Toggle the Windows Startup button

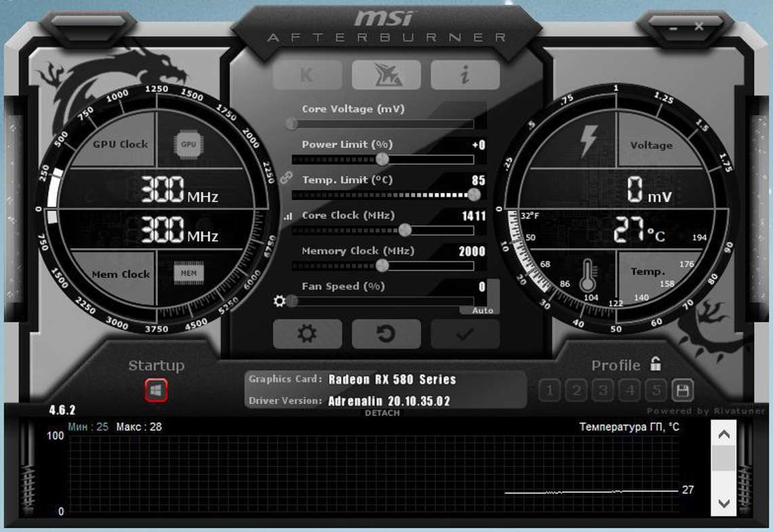[155, 390]
